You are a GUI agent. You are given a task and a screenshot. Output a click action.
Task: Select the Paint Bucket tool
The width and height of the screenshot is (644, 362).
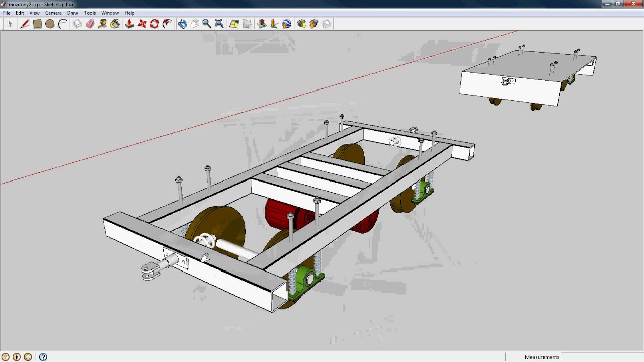click(115, 24)
